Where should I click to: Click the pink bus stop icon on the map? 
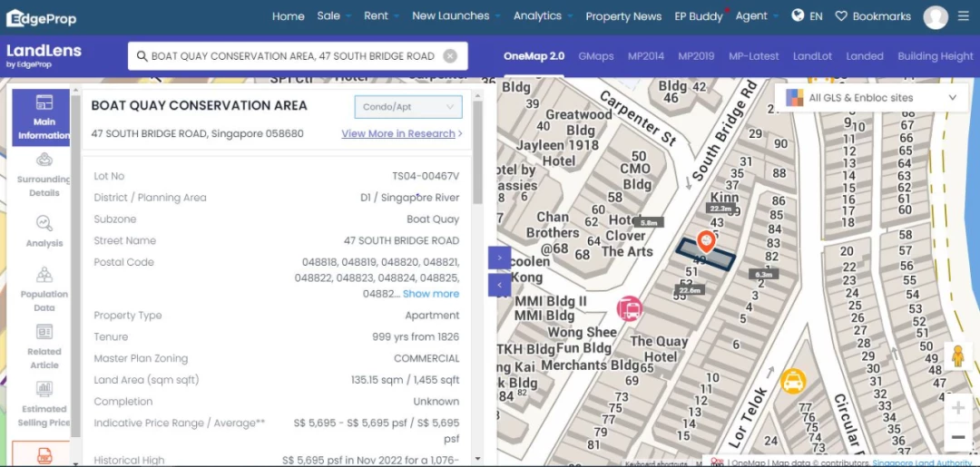(x=630, y=309)
